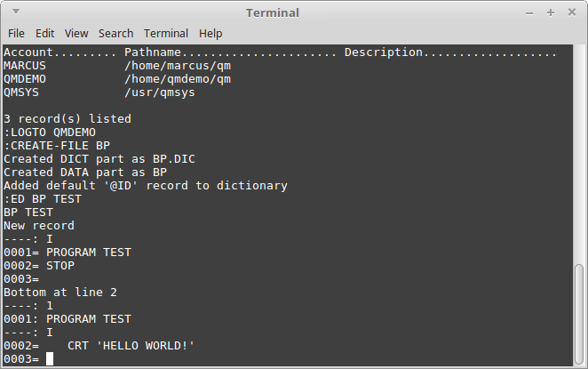
Task: Close the Terminal window
Action: pyautogui.click(x=572, y=12)
